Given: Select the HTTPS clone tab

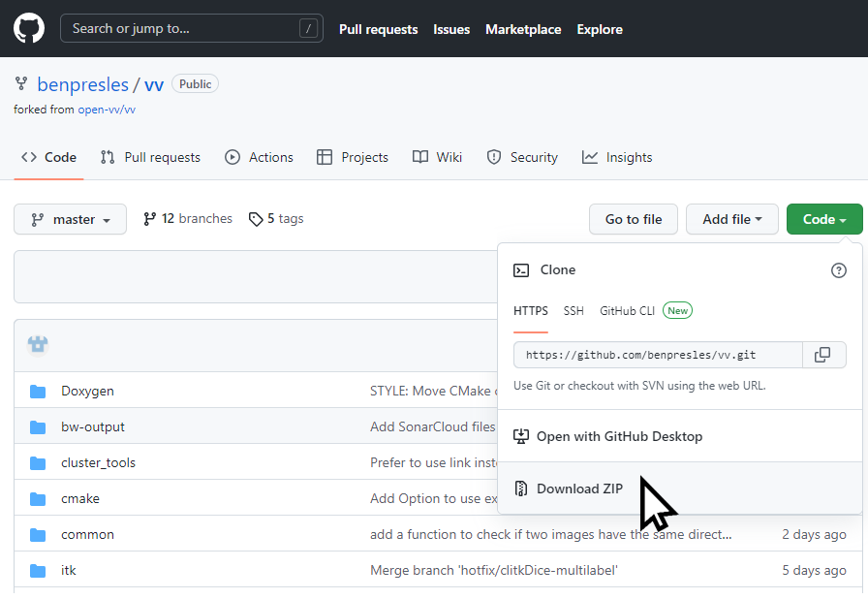Looking at the screenshot, I should point(530,311).
